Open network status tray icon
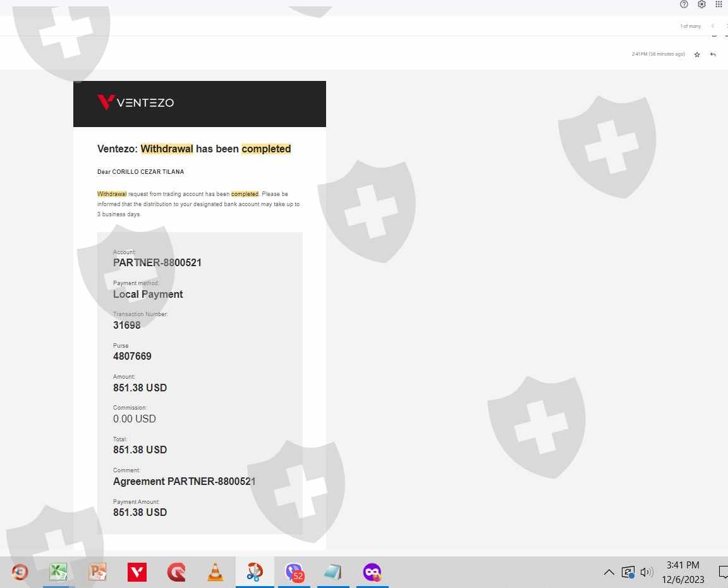This screenshot has width=728, height=588. click(x=628, y=572)
